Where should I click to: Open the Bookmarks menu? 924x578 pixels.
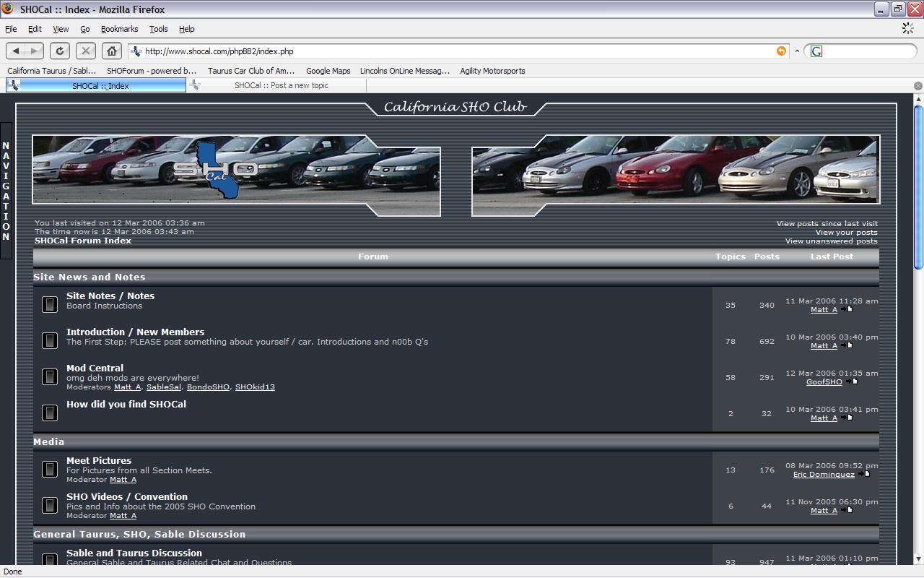[119, 29]
